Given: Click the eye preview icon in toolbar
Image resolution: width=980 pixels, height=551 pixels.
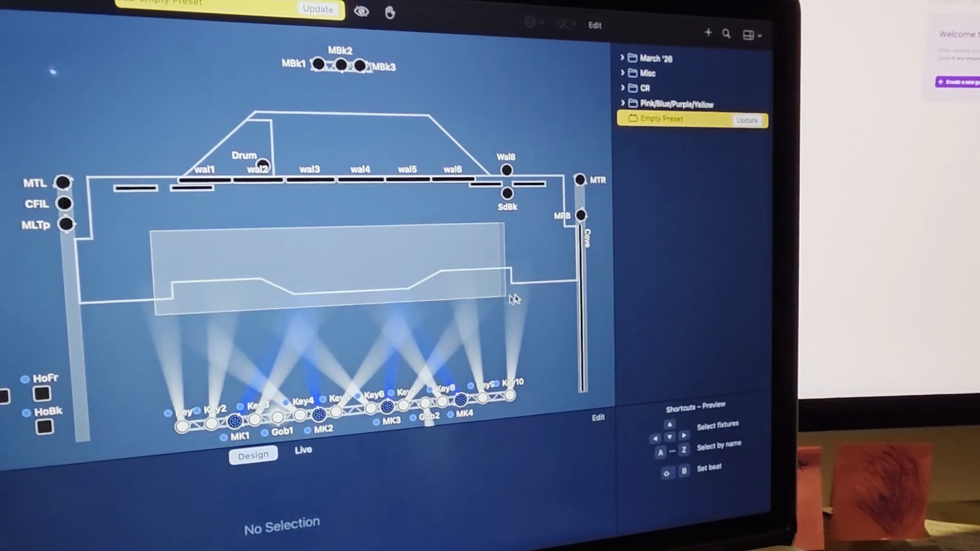Looking at the screenshot, I should coord(361,11).
